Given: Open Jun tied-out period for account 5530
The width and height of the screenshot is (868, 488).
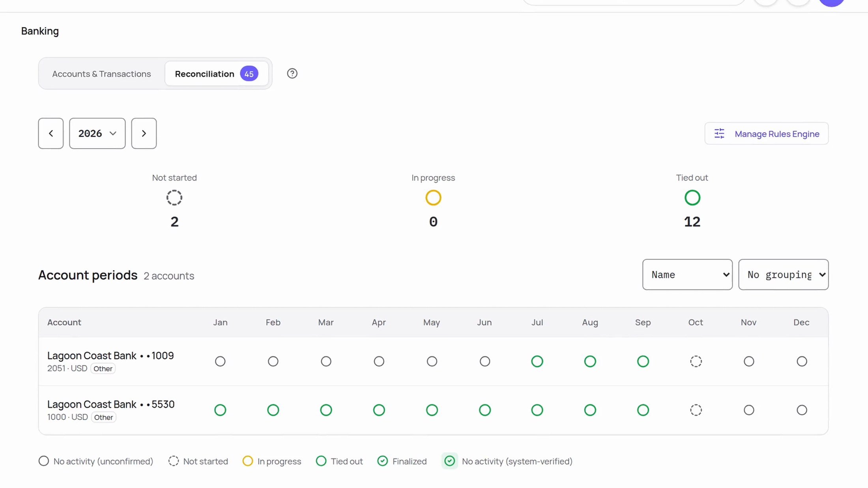Looking at the screenshot, I should 485,410.
